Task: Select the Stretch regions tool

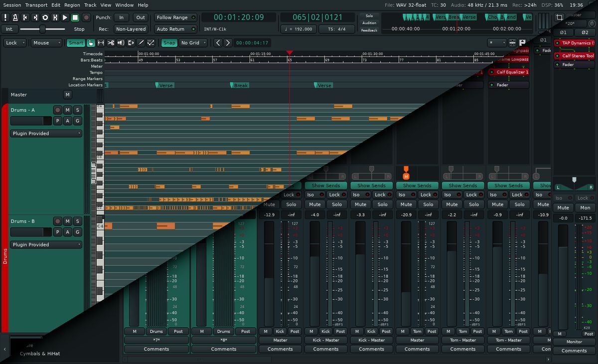Action: tap(131, 43)
